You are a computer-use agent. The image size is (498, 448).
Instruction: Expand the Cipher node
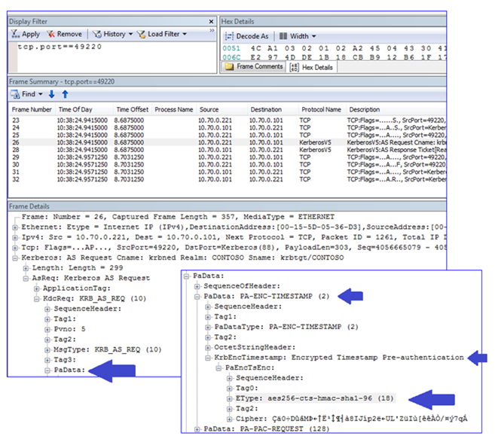230,419
